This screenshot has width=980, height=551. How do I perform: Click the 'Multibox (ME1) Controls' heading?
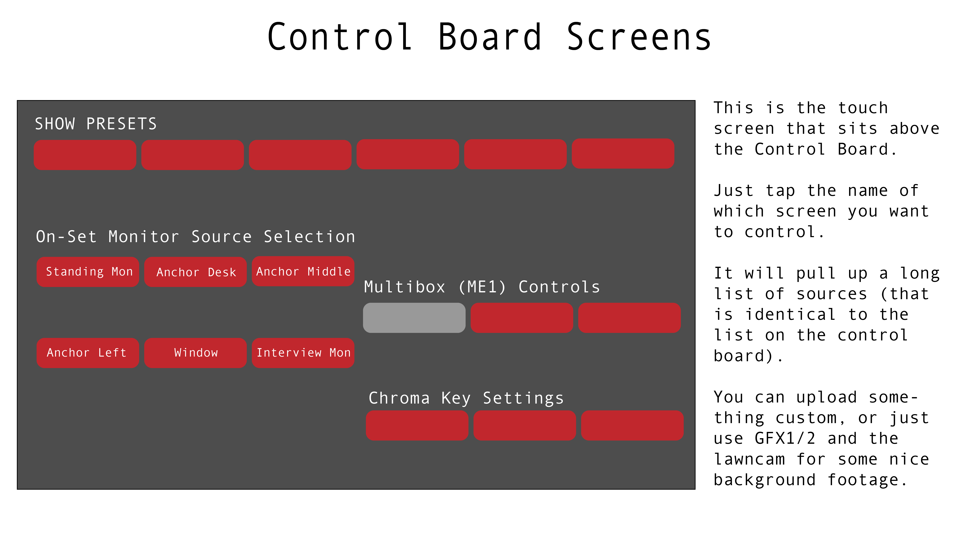pyautogui.click(x=482, y=287)
